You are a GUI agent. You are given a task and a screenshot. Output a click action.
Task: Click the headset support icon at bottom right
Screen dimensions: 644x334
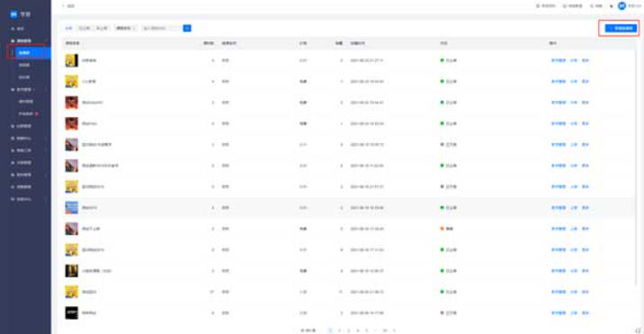pos(638,329)
